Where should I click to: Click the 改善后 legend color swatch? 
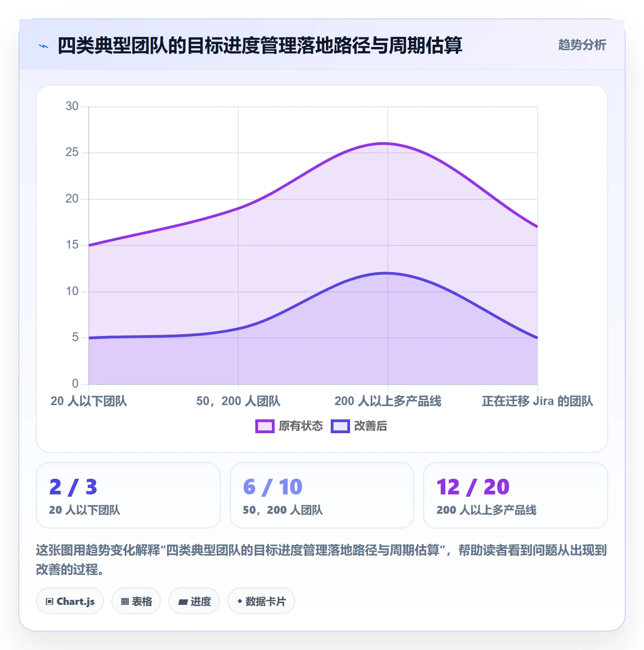pyautogui.click(x=340, y=426)
